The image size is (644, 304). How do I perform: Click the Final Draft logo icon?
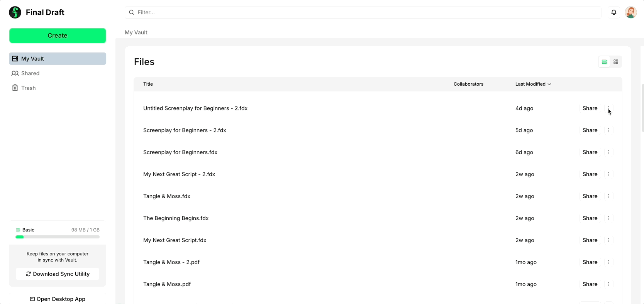tap(15, 12)
